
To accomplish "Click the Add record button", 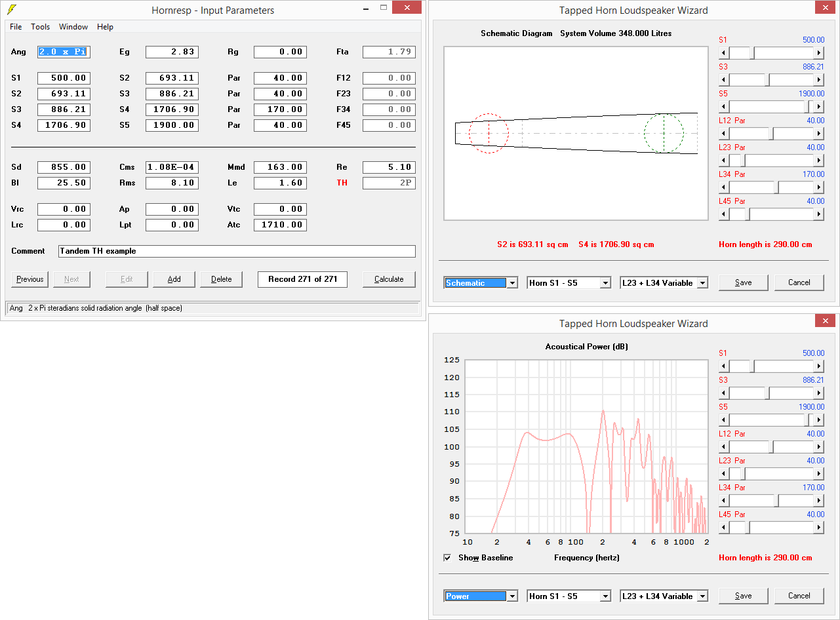I will pyautogui.click(x=174, y=279).
